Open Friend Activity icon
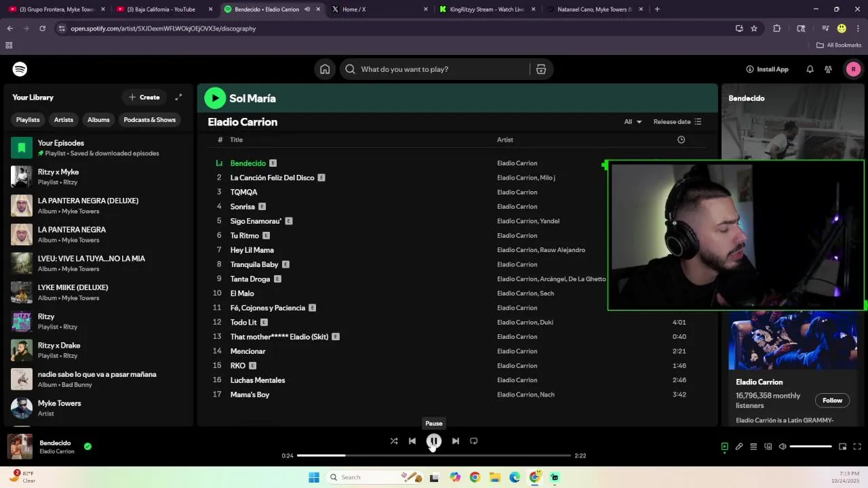The image size is (868, 488). 828,69
